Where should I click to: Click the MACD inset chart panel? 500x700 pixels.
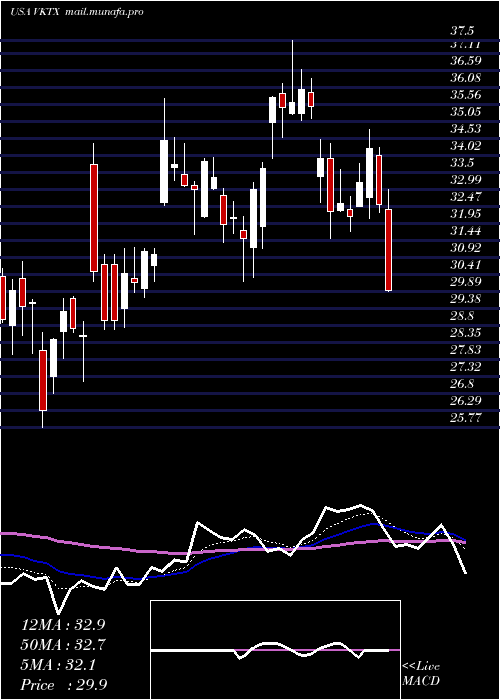tap(275, 650)
